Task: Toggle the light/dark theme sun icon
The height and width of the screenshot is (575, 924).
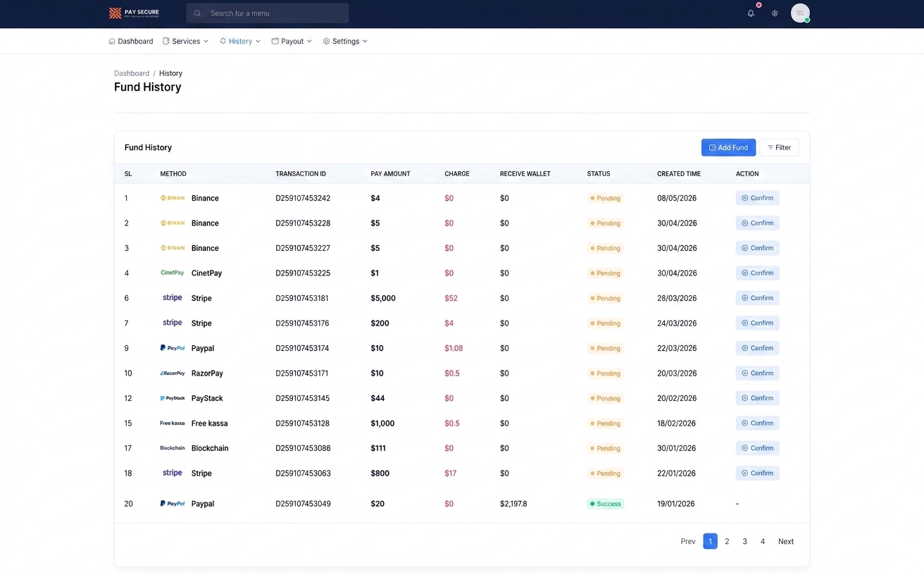Action: click(775, 13)
